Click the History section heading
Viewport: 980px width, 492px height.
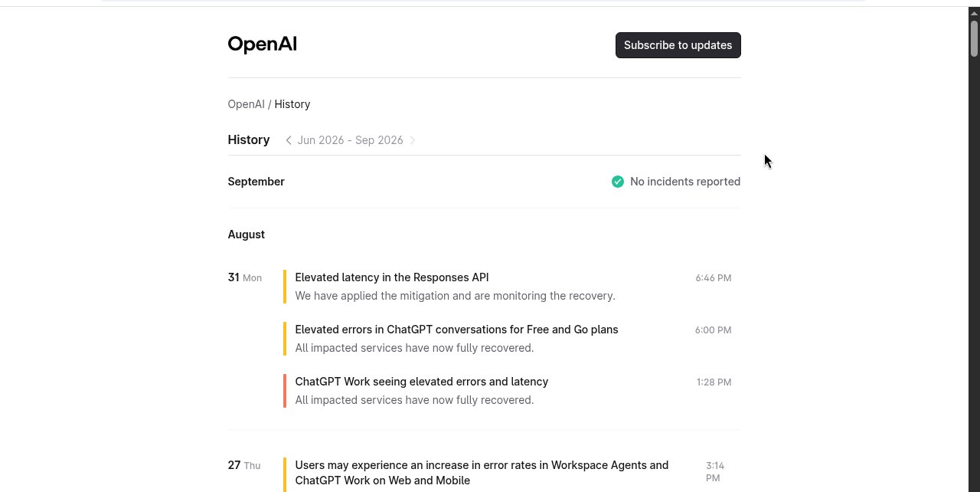249,140
